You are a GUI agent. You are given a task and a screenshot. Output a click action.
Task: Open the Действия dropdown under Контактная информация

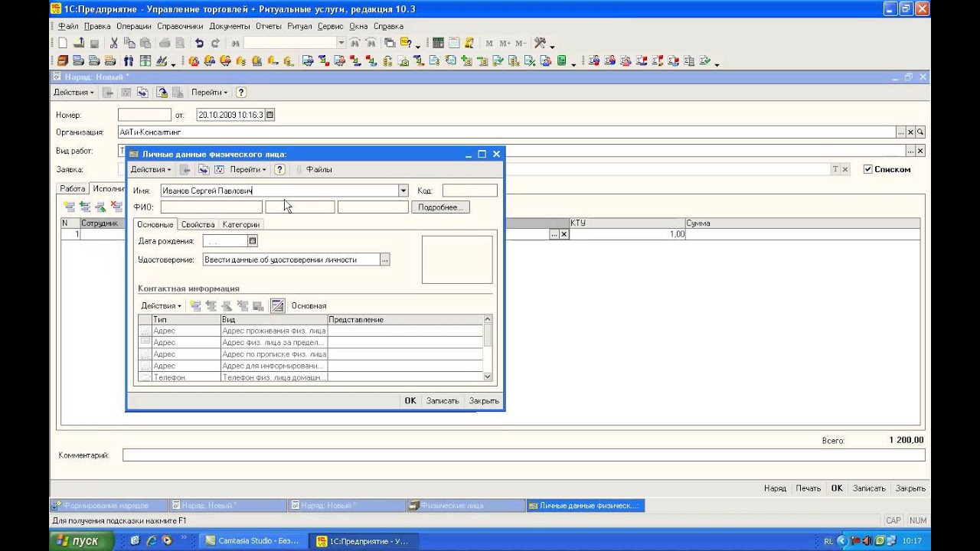point(162,306)
